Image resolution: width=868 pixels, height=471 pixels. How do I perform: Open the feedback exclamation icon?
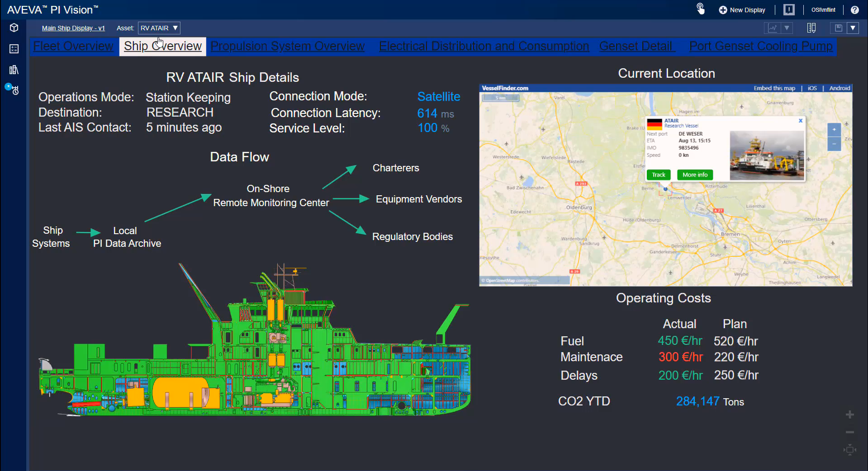789,9
